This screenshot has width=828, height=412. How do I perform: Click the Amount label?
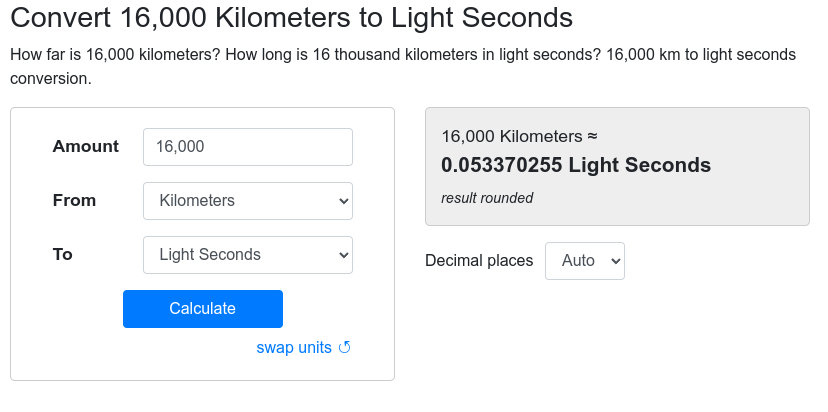[x=86, y=147]
